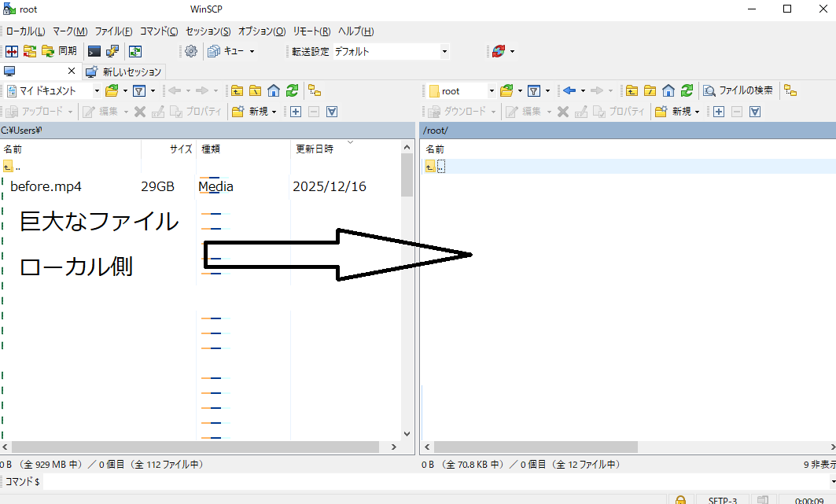
Task: Click the キュー queue button
Action: [x=226, y=51]
